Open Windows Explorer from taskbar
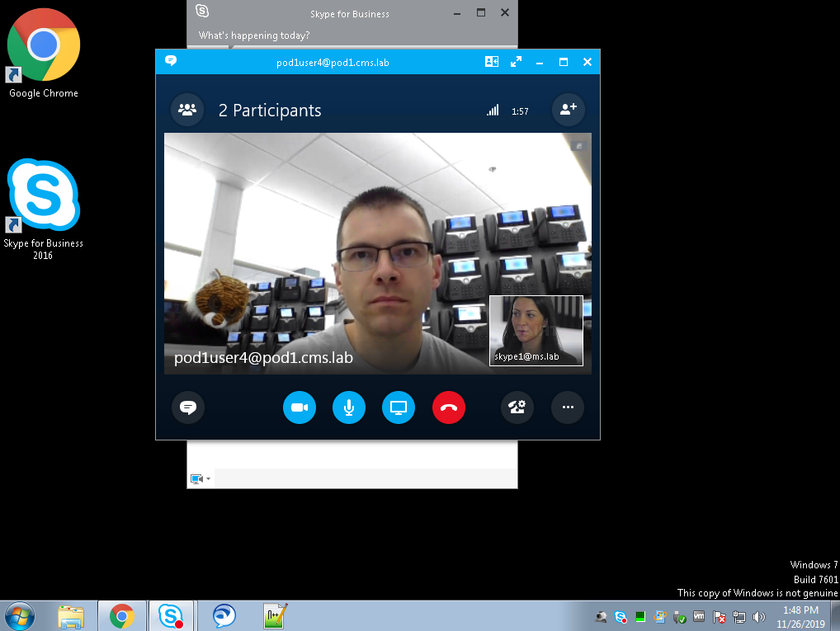The image size is (840, 631). point(71,616)
